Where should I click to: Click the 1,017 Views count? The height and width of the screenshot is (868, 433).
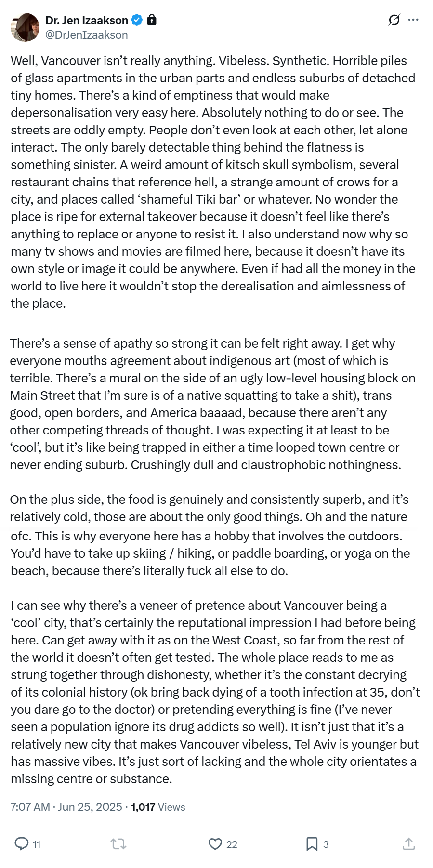[x=158, y=807]
